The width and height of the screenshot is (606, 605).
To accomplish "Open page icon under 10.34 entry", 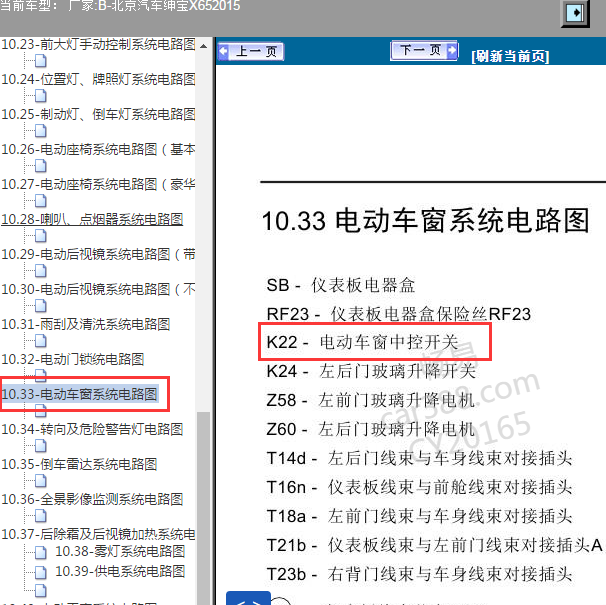I will (x=41, y=446).
